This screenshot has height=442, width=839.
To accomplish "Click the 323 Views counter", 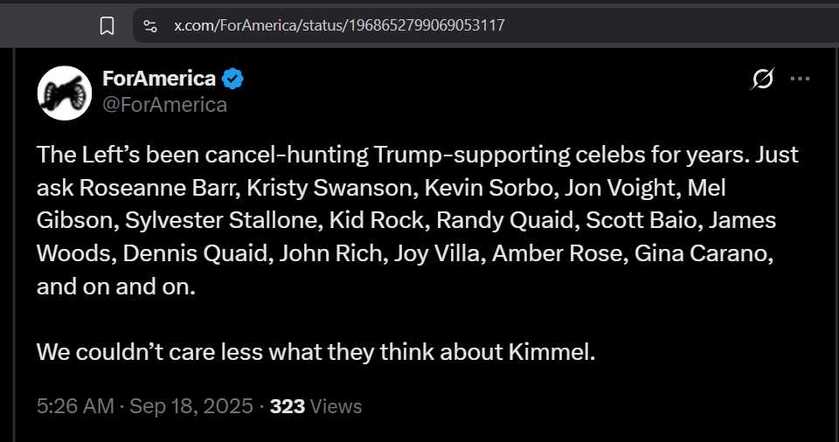I will click(316, 406).
